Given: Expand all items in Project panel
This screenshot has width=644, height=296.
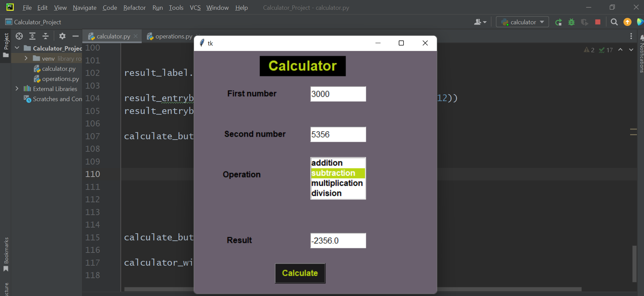Looking at the screenshot, I should tap(32, 36).
